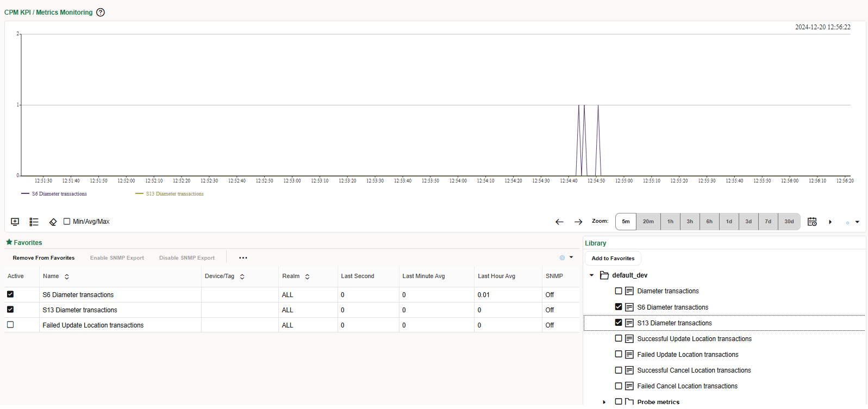This screenshot has width=868, height=409.
Task: Click the SNMP Off value for S13 Diameter row
Action: (x=549, y=310)
